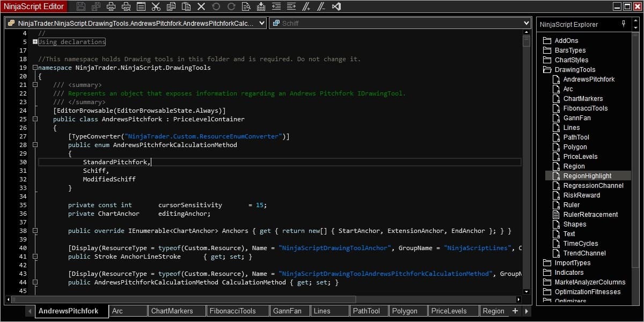Comment selected lines with slashes-plus icon
Image resolution: width=644 pixels, height=322 pixels.
point(306,6)
